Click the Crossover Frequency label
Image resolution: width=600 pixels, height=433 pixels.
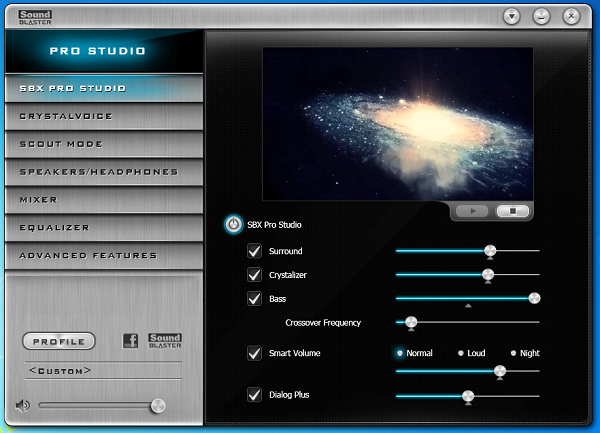(x=323, y=323)
